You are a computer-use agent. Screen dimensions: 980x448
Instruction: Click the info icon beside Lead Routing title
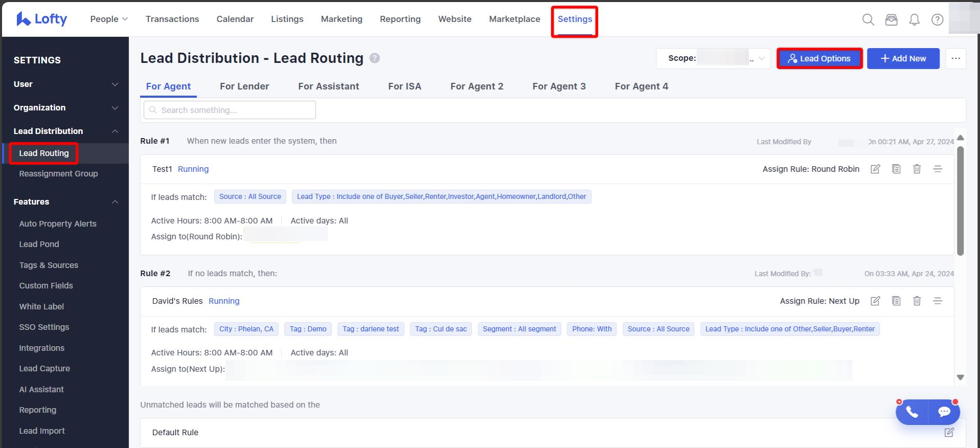coord(375,58)
